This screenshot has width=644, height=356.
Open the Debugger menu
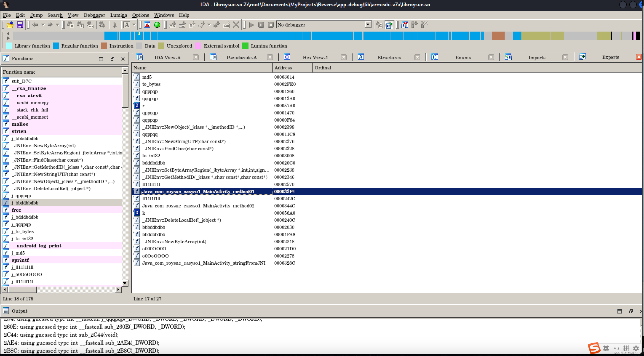tap(95, 15)
